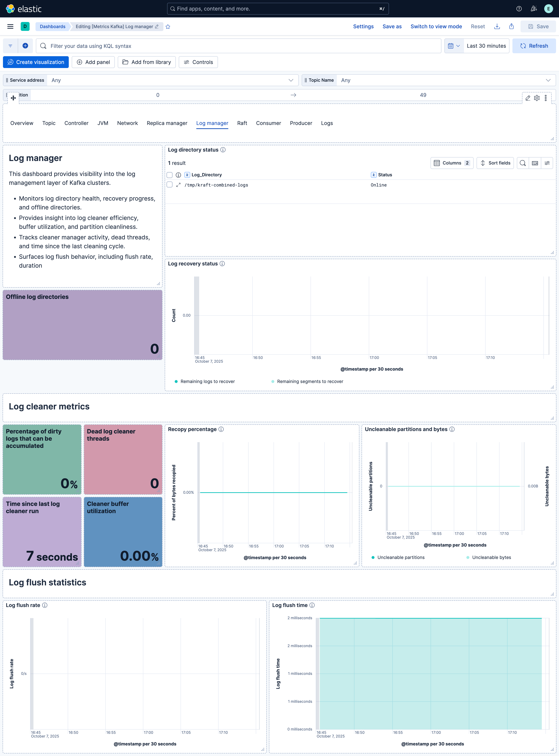Click the Refresh button
This screenshot has width=559, height=756.
click(534, 46)
